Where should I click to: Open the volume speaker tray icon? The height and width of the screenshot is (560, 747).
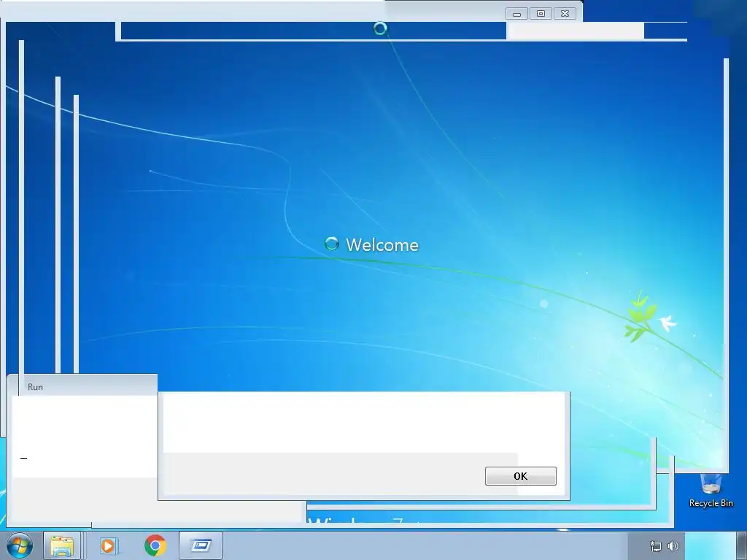673,546
